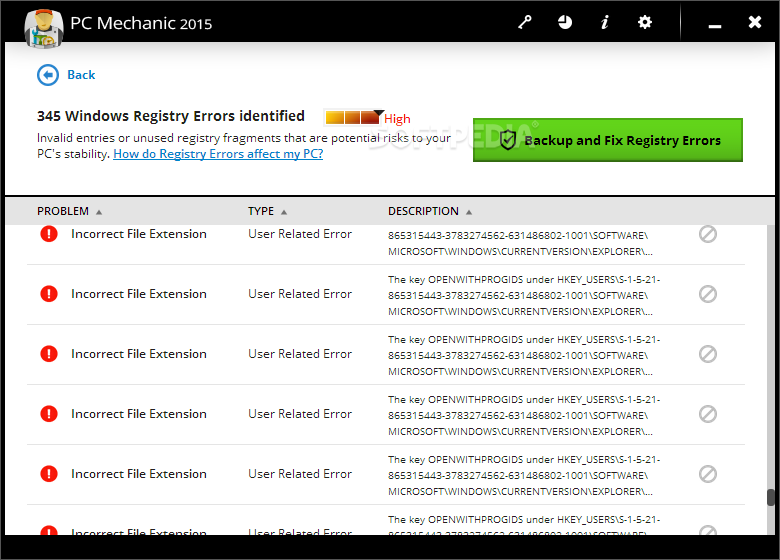Select 'Incorrect File Extension' in fifth row

(x=139, y=474)
